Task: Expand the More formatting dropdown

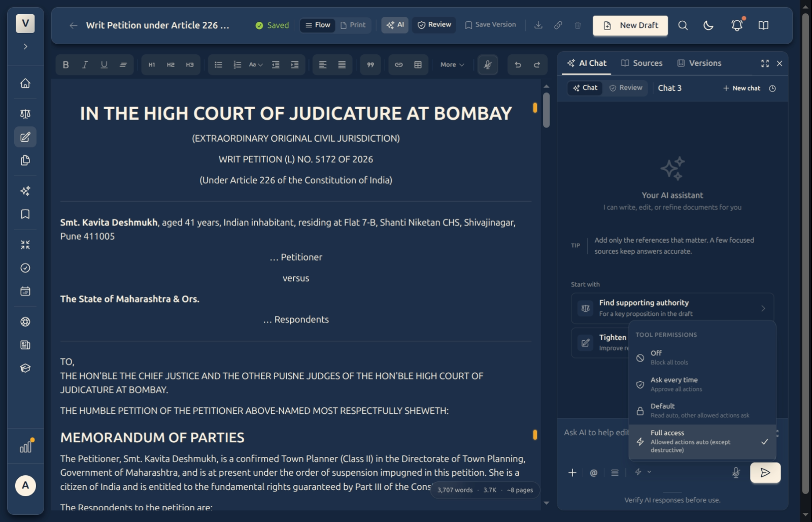Action: point(452,64)
